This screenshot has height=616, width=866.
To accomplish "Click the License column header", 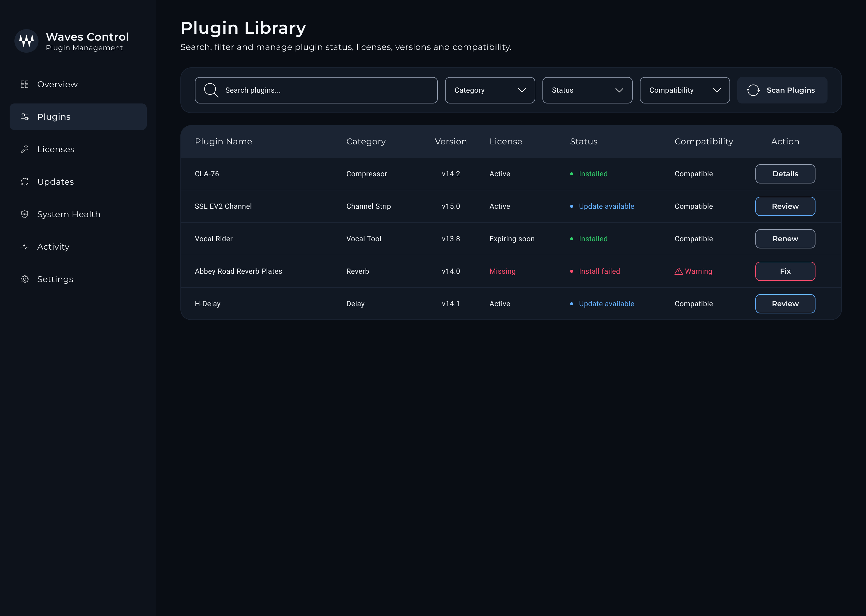I will tap(506, 141).
